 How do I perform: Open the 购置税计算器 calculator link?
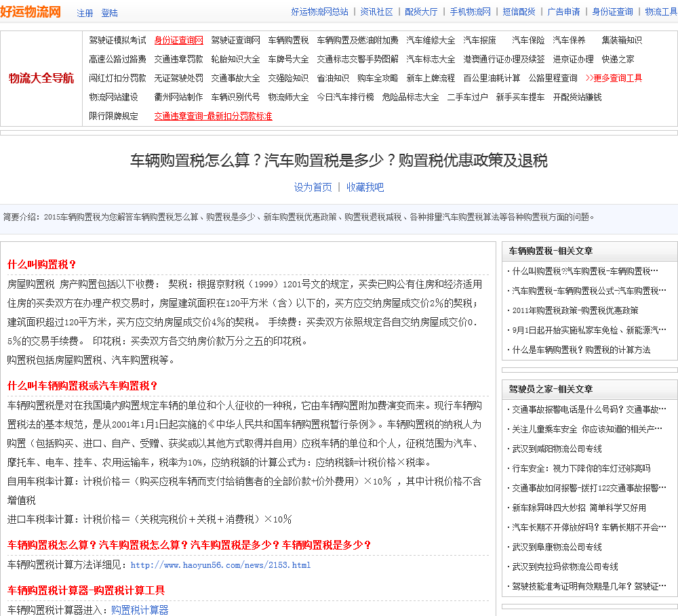pos(140,610)
